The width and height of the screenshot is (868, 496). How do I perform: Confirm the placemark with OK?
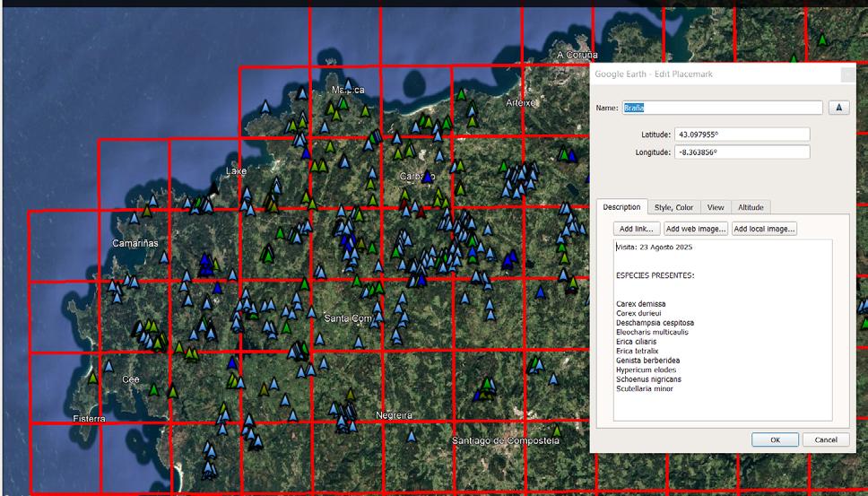(x=775, y=439)
